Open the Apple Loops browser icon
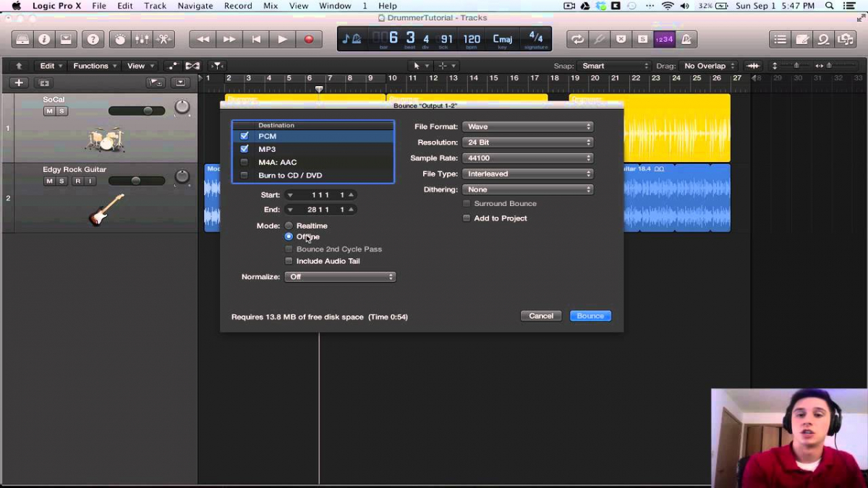 [x=823, y=39]
